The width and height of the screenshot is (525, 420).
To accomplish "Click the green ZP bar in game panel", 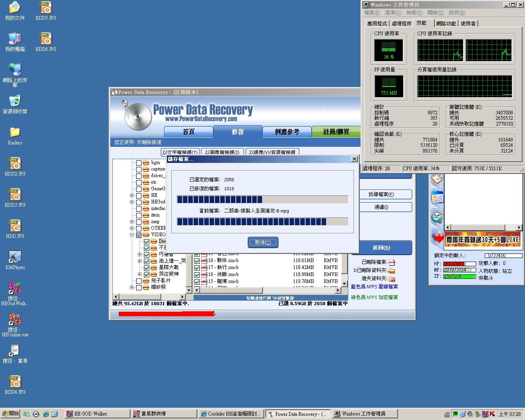I will [x=459, y=277].
